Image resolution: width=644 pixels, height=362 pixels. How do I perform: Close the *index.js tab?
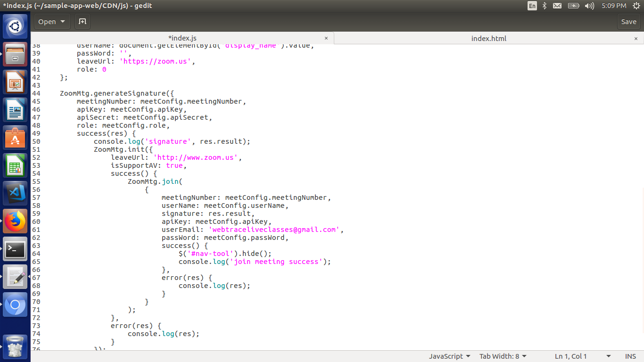[326, 38]
